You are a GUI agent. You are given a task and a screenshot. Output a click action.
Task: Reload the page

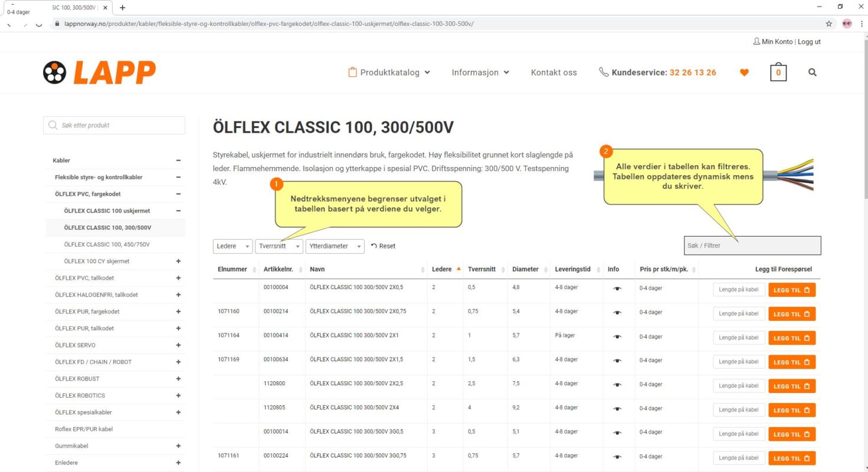pos(39,24)
